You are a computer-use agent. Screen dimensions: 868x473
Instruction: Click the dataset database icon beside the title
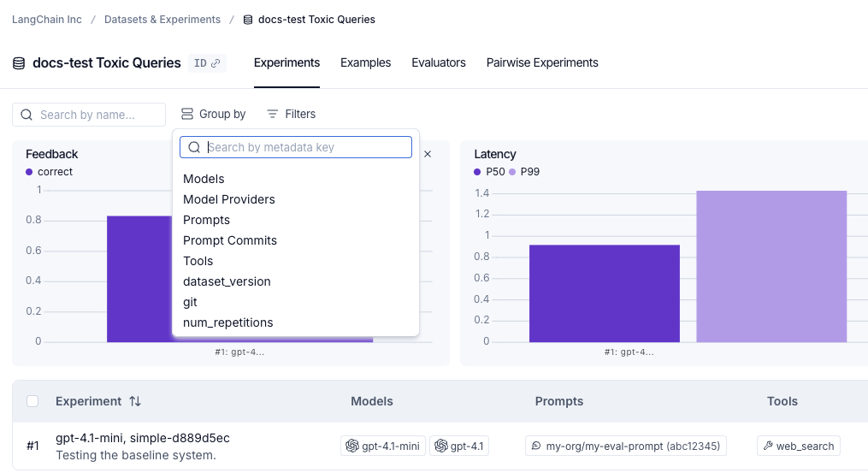pos(19,63)
